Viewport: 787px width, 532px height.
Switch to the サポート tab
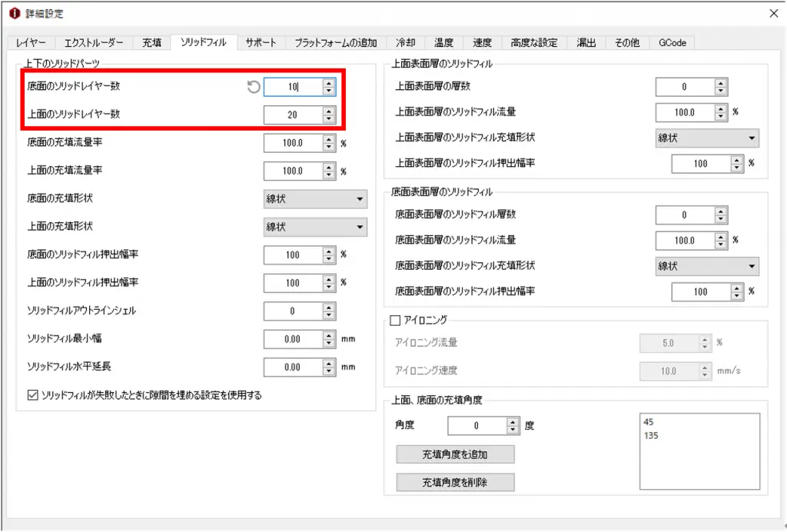pos(261,43)
